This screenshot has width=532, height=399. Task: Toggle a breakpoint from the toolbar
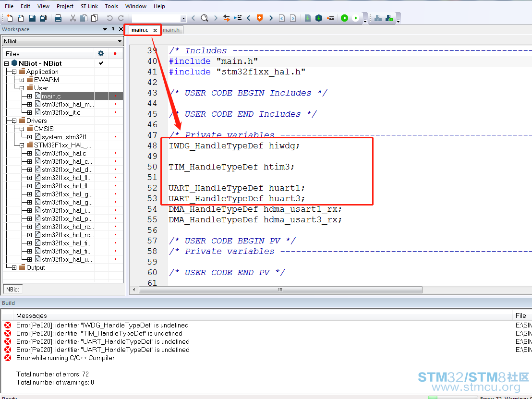coord(330,18)
